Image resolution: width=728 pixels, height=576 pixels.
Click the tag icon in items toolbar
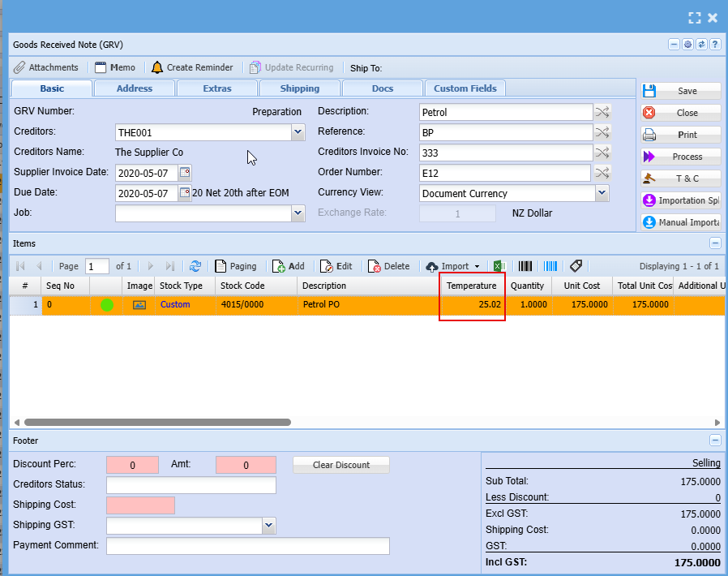pyautogui.click(x=576, y=266)
